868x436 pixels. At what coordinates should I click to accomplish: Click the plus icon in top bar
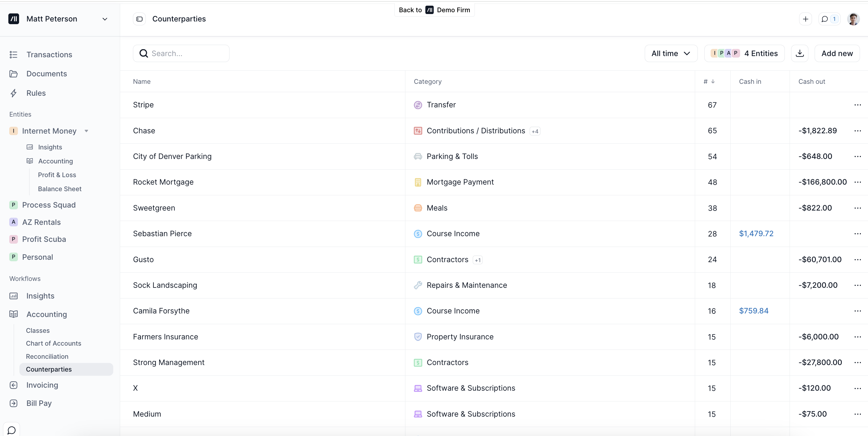click(805, 19)
